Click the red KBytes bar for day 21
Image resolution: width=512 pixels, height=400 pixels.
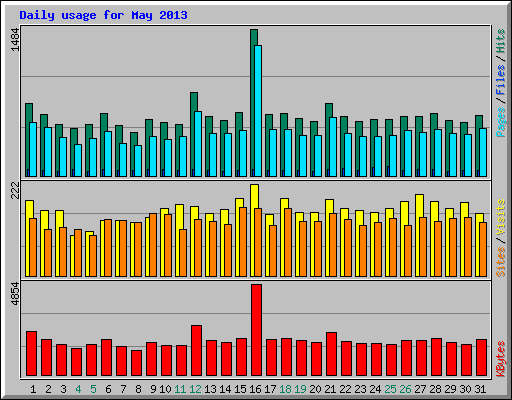[x=331, y=354]
